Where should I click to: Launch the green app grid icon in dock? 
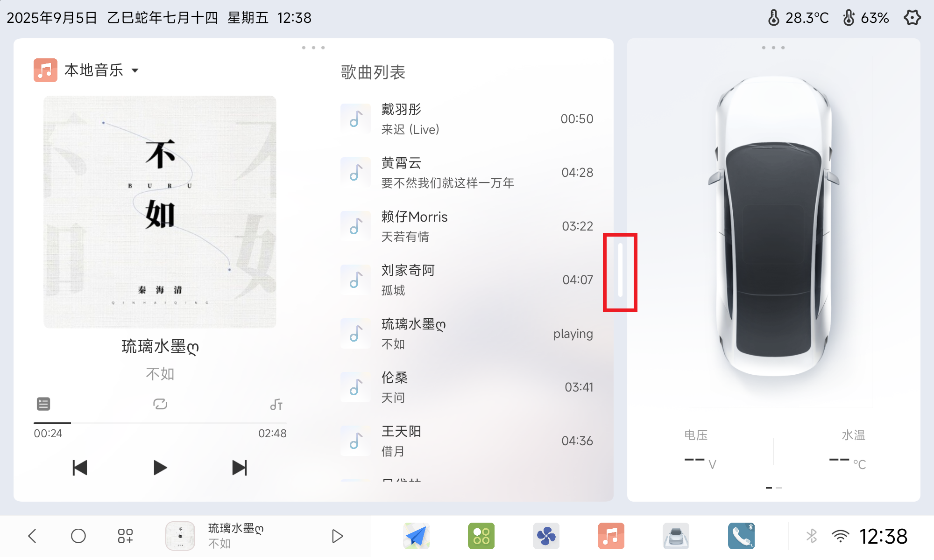(481, 536)
